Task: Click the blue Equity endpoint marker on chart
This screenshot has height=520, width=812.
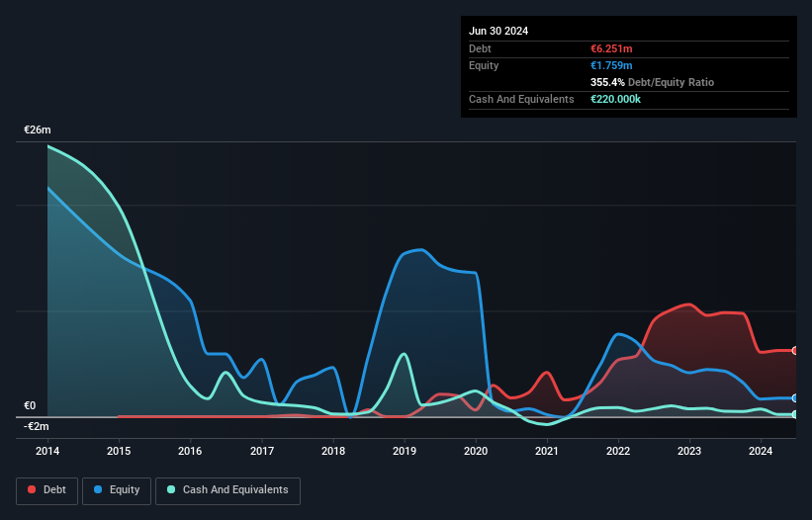Action: pyautogui.click(x=794, y=397)
